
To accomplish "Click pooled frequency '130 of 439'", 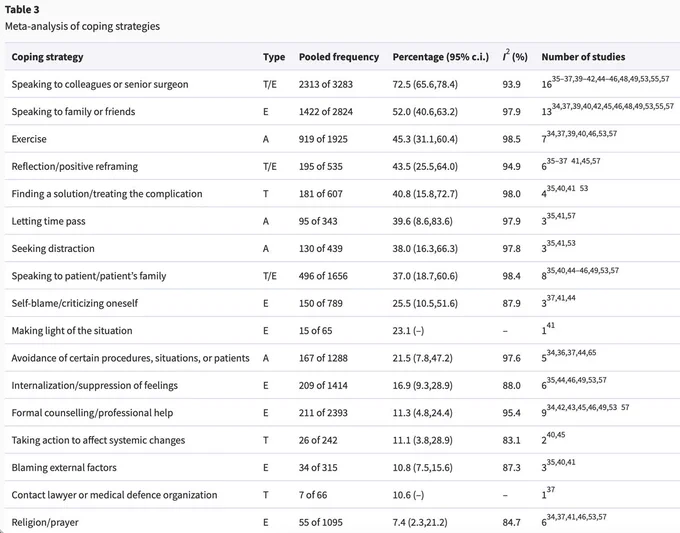I will tap(320, 249).
